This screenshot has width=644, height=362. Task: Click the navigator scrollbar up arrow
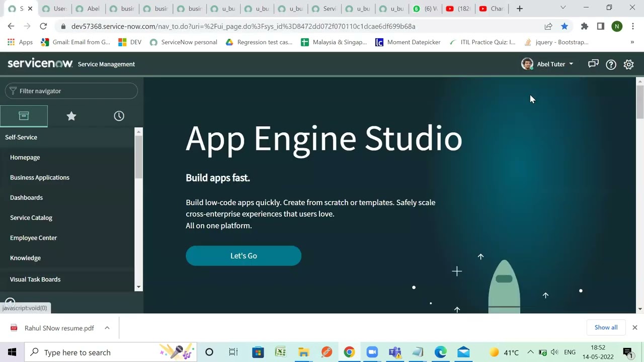pyautogui.click(x=139, y=132)
